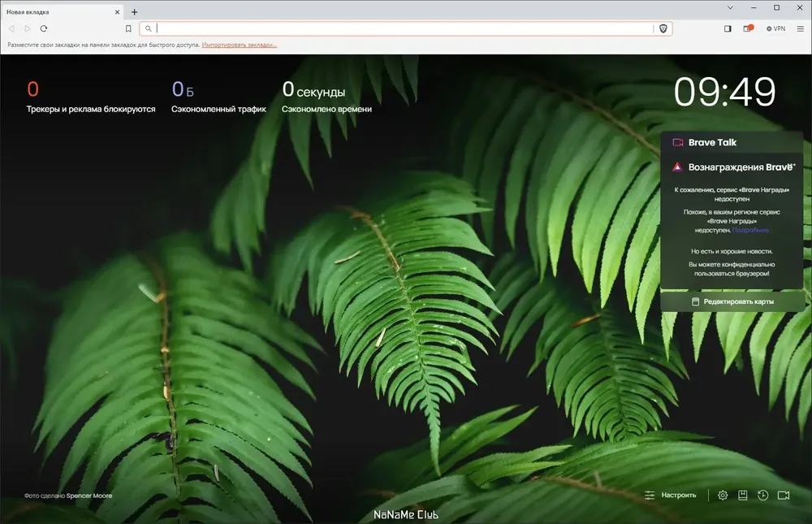Click the sliders icon beside Настроить
Viewport: 812px width, 524px height.
[650, 496]
